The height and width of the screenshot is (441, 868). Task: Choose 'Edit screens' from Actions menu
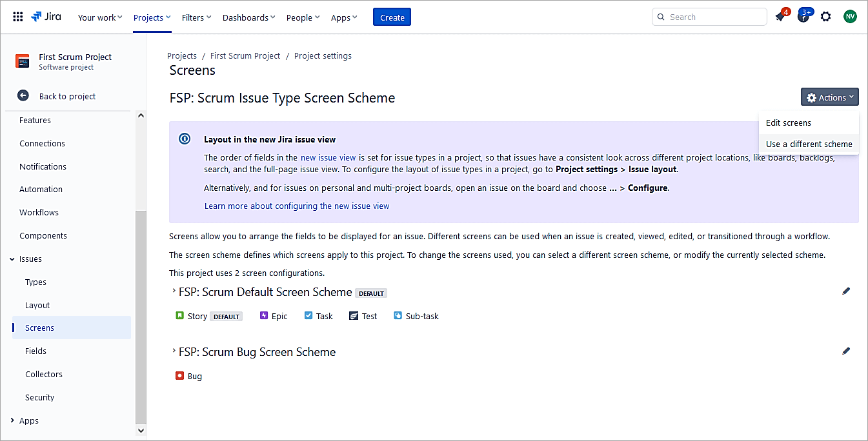click(x=789, y=123)
